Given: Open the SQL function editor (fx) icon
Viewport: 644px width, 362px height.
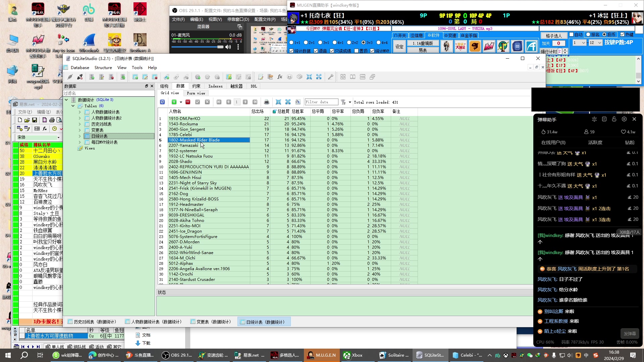Looking at the screenshot, I should tap(280, 77).
